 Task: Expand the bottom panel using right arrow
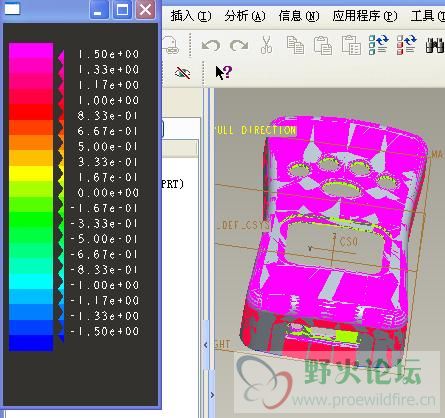click(212, 395)
